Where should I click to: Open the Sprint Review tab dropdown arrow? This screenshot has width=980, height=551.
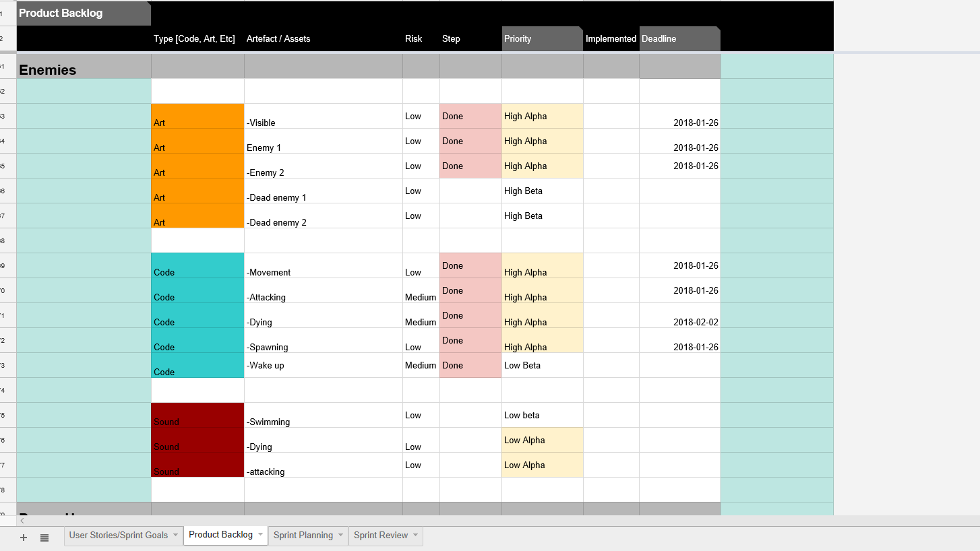coord(416,536)
